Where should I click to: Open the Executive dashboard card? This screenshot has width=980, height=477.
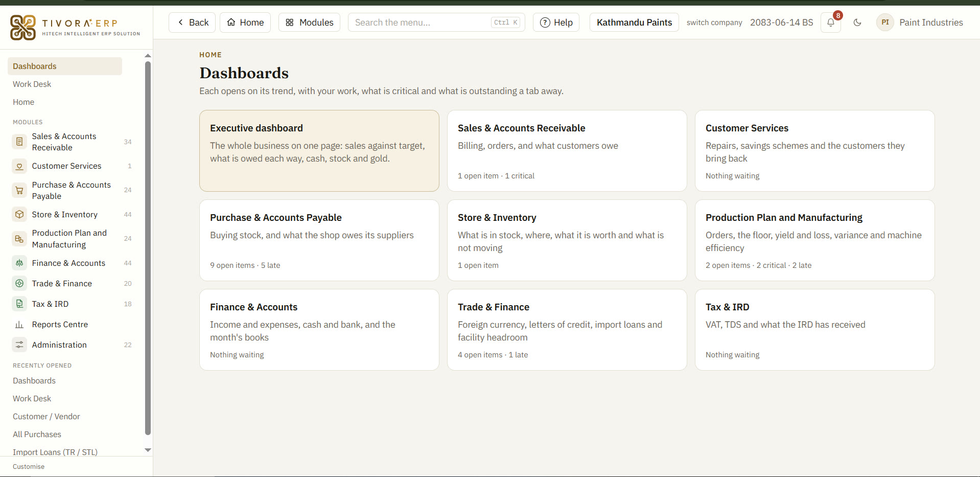[x=319, y=151]
